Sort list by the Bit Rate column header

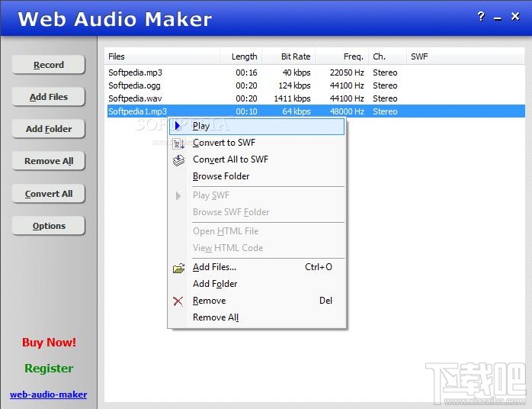pos(288,56)
